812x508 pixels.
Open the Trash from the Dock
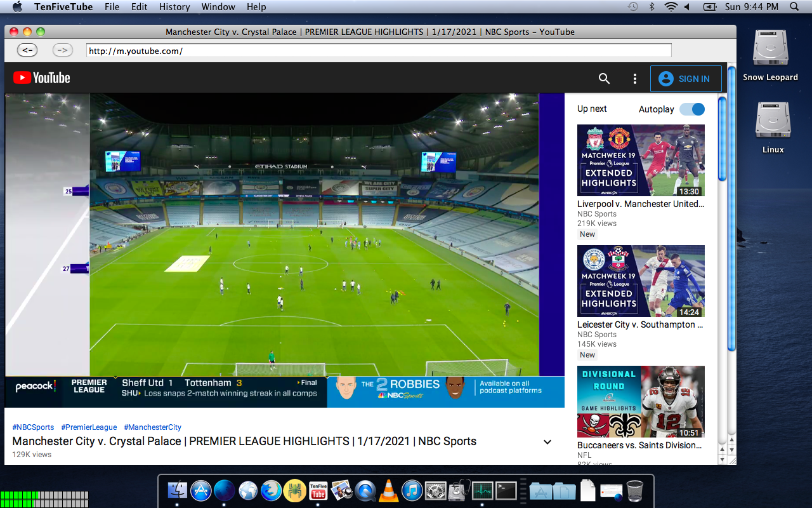tap(634, 490)
